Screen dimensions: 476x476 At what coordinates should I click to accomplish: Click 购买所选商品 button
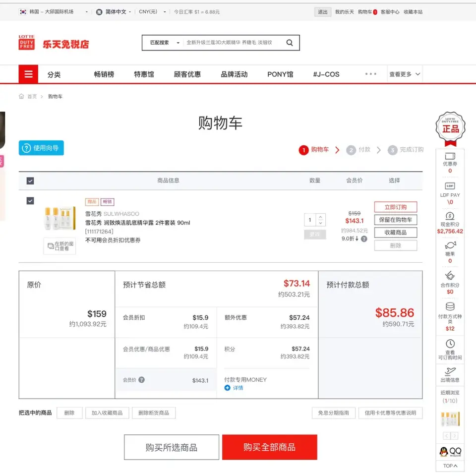172,447
